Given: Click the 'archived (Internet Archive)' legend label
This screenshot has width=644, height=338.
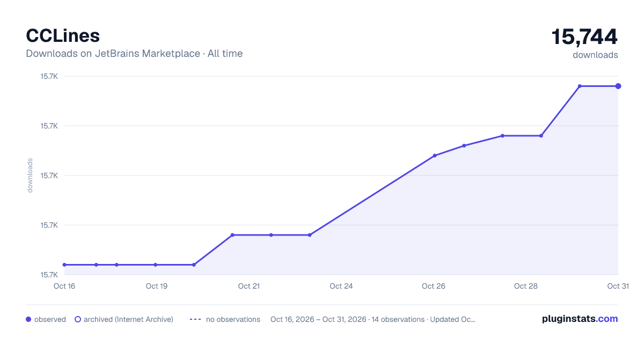Looking at the screenshot, I should tap(128, 319).
